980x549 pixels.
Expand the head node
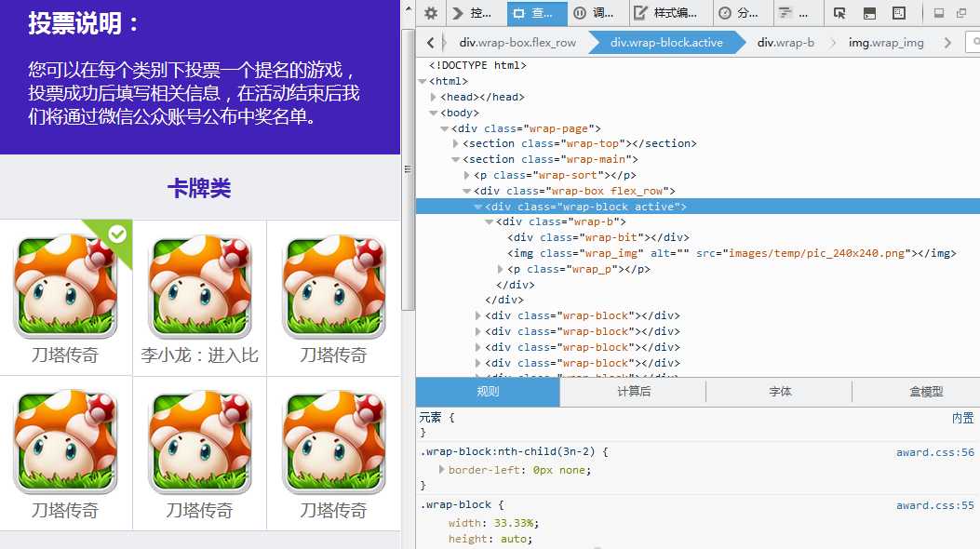434,97
